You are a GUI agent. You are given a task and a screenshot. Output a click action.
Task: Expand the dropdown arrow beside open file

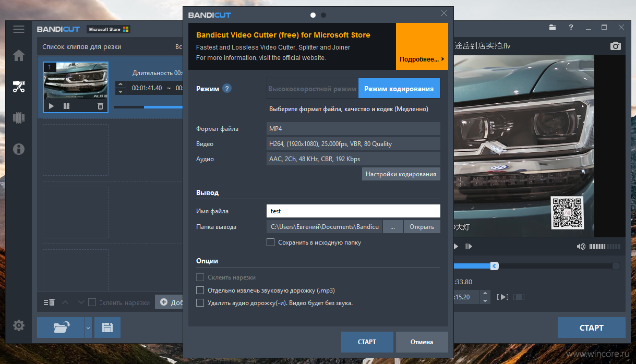88,327
